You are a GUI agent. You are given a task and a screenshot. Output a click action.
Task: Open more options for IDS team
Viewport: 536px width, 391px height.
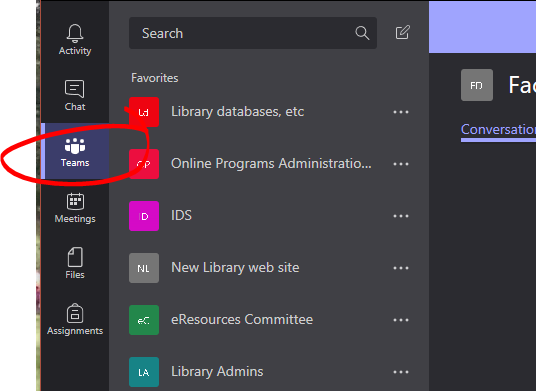[x=401, y=216]
